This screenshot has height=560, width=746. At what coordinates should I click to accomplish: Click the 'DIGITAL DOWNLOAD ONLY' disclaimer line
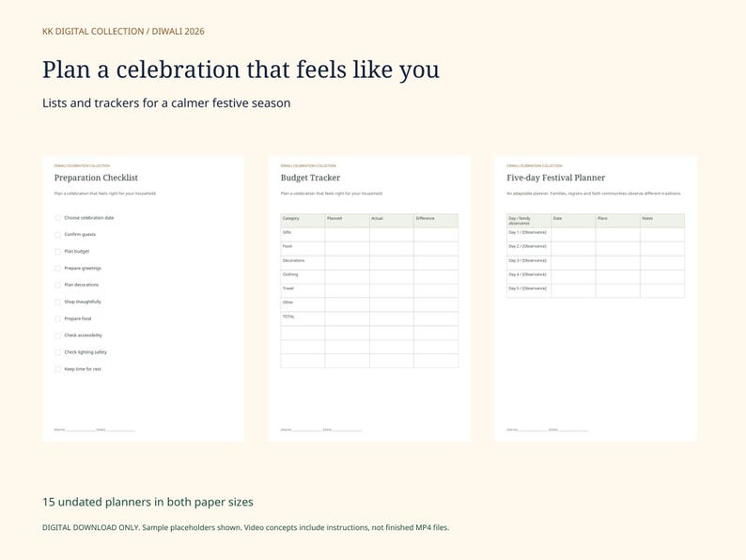click(x=245, y=527)
